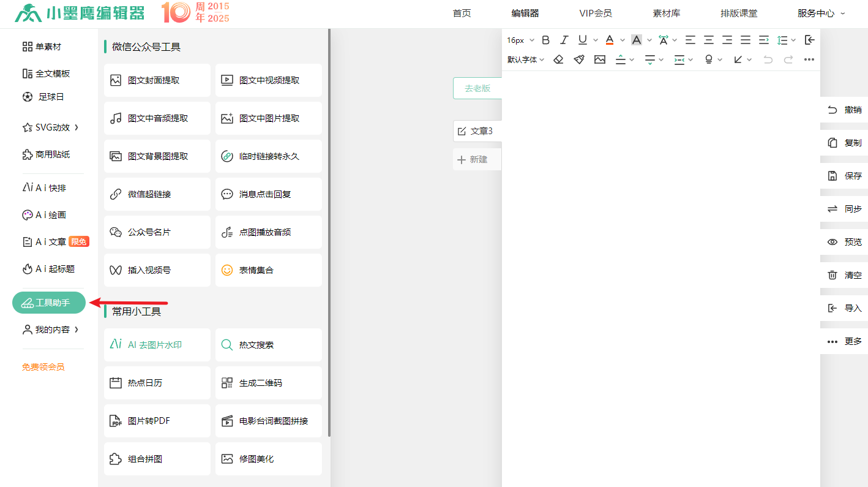The image size is (868, 487).
Task: Click the 免费领会员 link
Action: tap(43, 367)
